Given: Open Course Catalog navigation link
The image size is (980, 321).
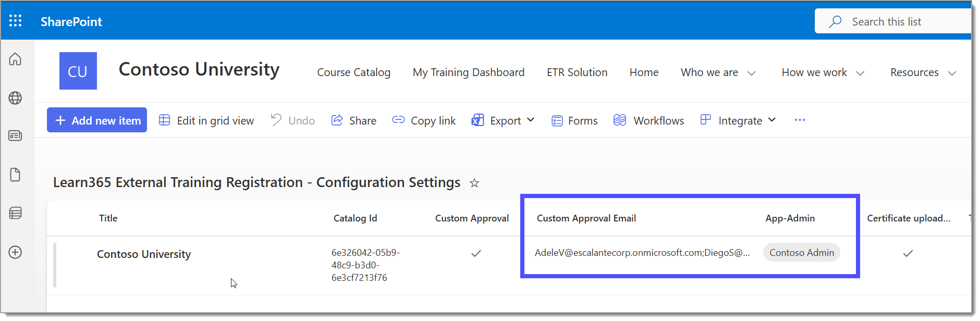Looking at the screenshot, I should point(353,72).
